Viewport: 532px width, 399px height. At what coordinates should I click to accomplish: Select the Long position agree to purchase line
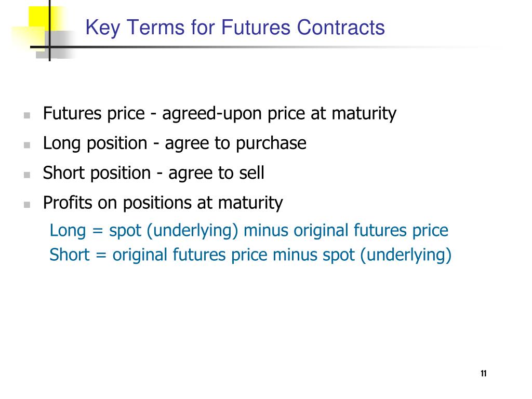click(x=175, y=143)
